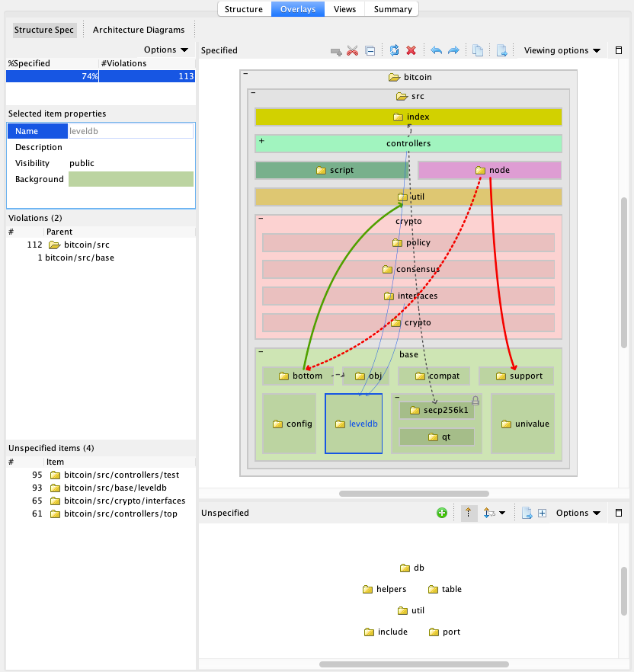The height and width of the screenshot is (672, 634).
Task: Click the Background color swatch
Action: pos(130,179)
